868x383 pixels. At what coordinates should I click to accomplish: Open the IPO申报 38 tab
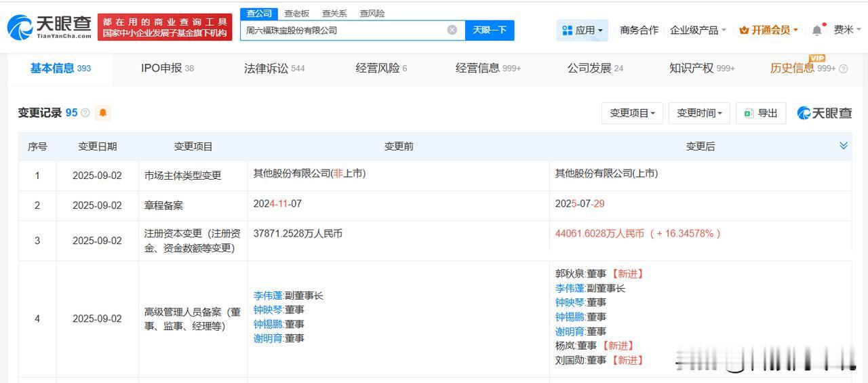click(x=167, y=68)
